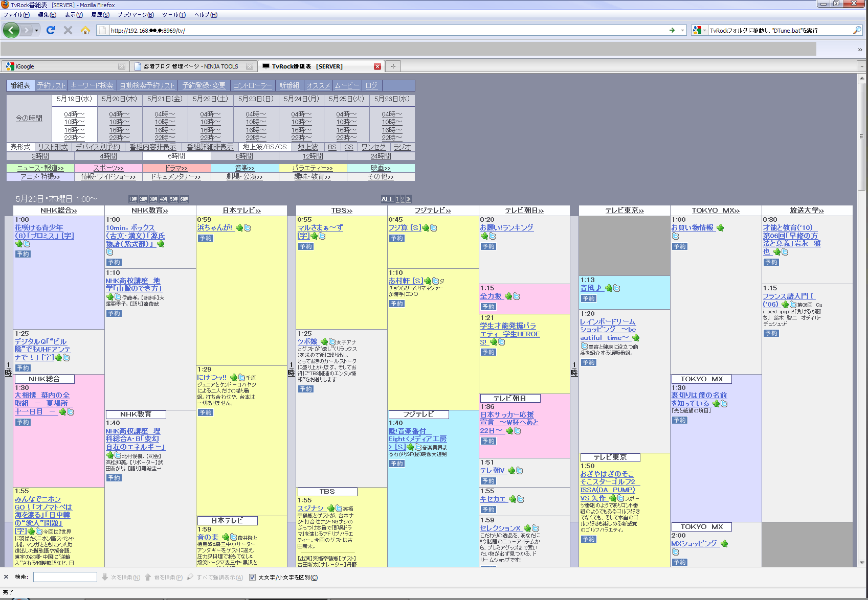The width and height of the screenshot is (868, 600).
Task: Select 3時間 display span
Action: (40, 156)
